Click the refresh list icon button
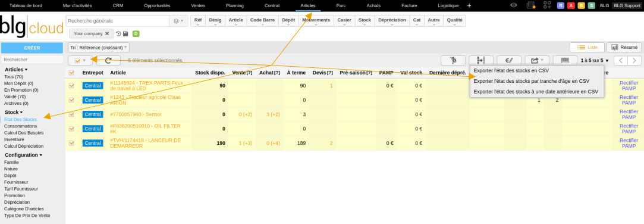This screenshot has height=224, width=644. (x=108, y=61)
